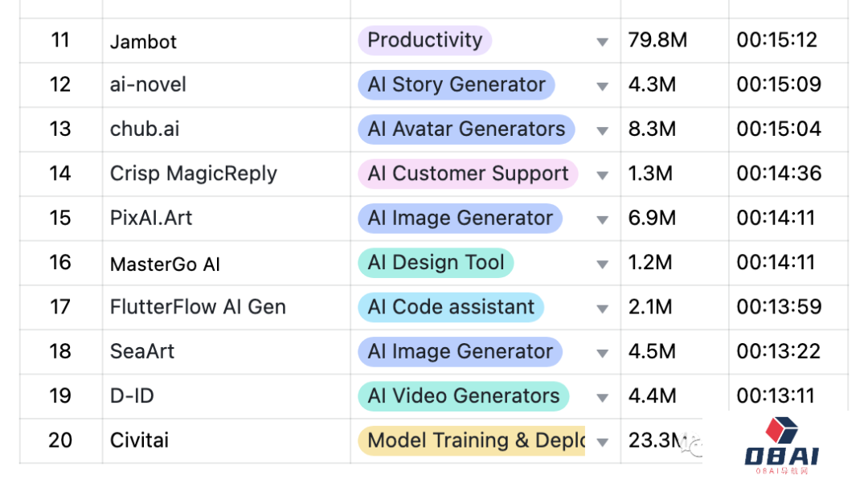Viewport: 868px width, 483px height.
Task: Click the AI Video Generators tag
Action: click(464, 396)
